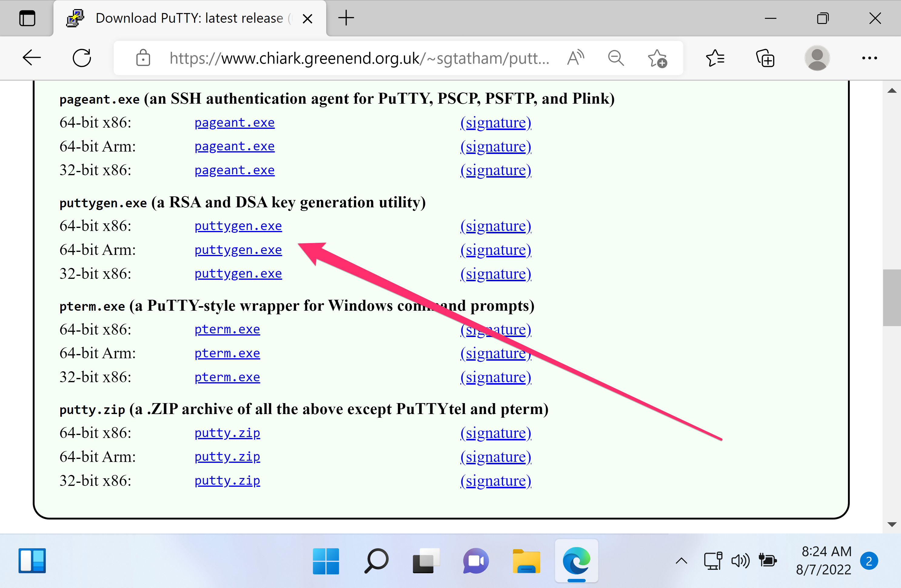The width and height of the screenshot is (901, 588).
Task: Open Task View on taskbar
Action: [x=426, y=561]
